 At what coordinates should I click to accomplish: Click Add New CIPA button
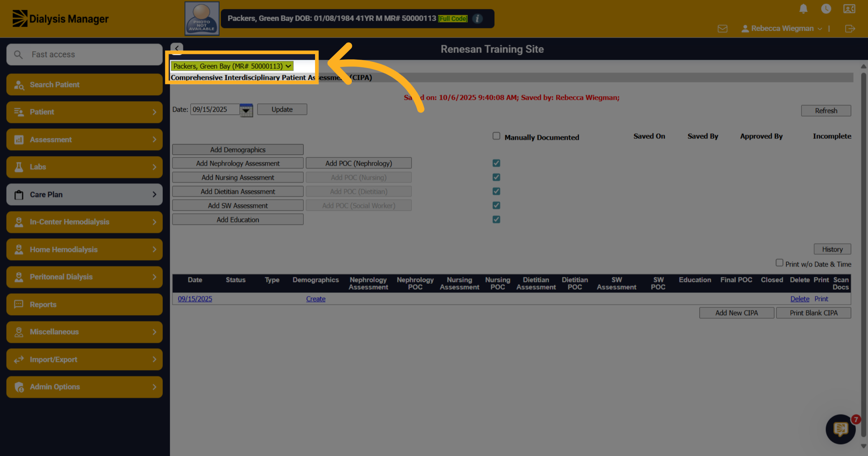point(737,313)
